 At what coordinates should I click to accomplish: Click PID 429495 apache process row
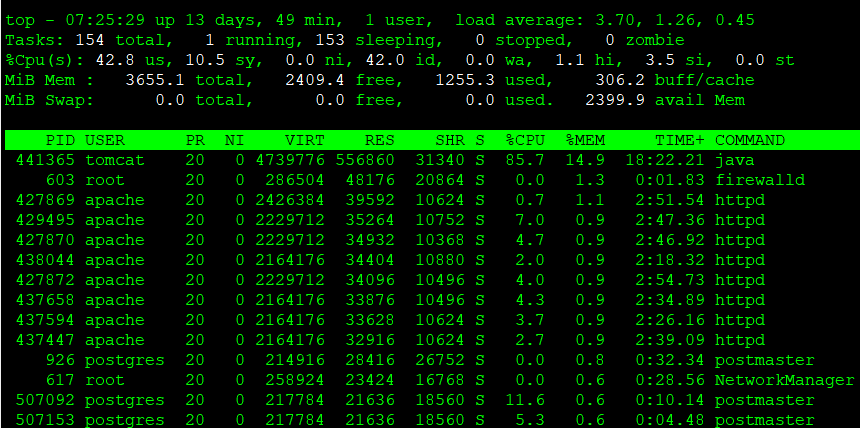tap(45, 220)
